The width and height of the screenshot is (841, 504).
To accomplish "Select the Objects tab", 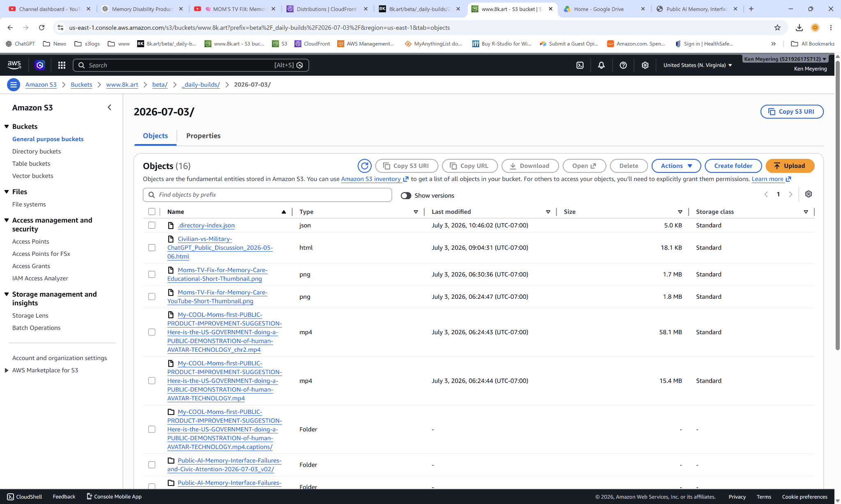I will coord(155,136).
